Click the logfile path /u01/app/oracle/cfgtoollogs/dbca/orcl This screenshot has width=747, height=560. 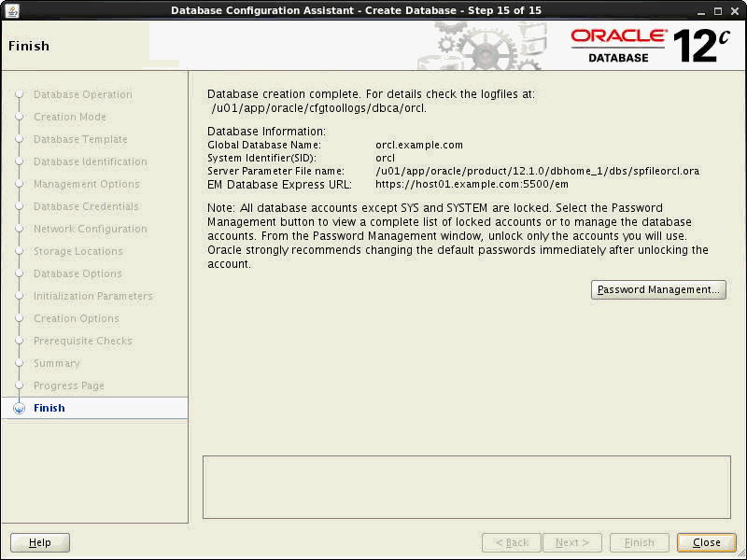pyautogui.click(x=318, y=108)
